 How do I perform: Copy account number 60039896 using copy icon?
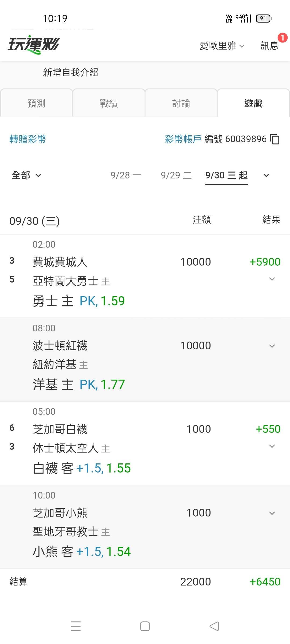[x=275, y=139]
